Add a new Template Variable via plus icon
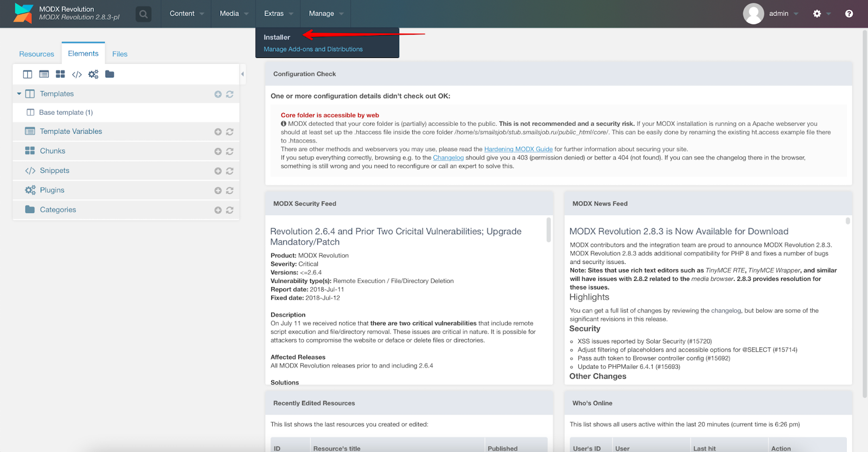This screenshot has width=868, height=452. click(x=218, y=132)
